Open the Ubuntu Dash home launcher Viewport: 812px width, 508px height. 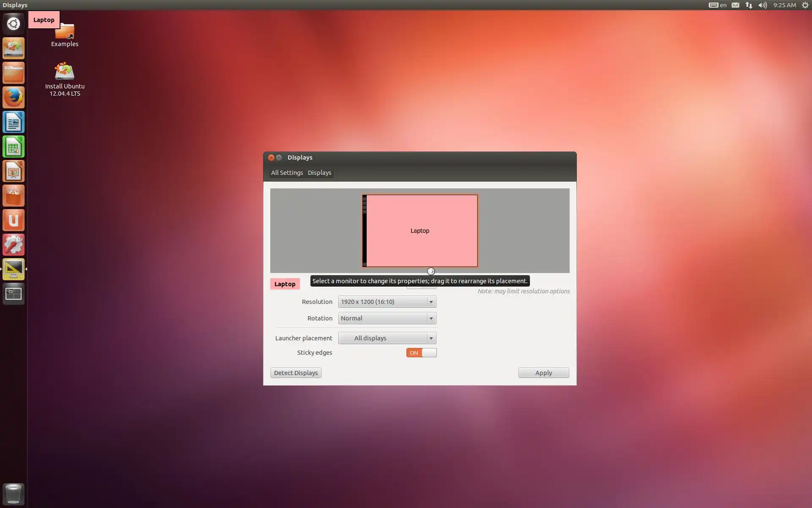pos(14,24)
